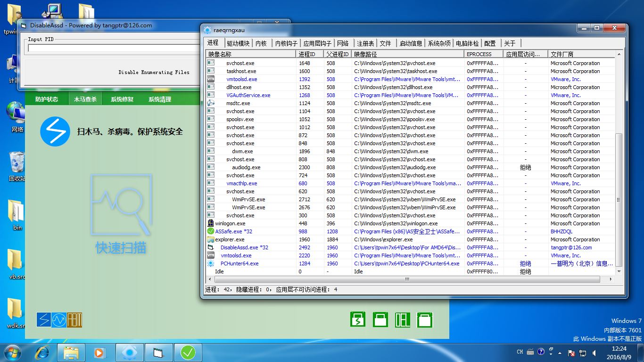Show hidden tray icons with the up arrow
This screenshot has width=644, height=362.
(x=560, y=353)
